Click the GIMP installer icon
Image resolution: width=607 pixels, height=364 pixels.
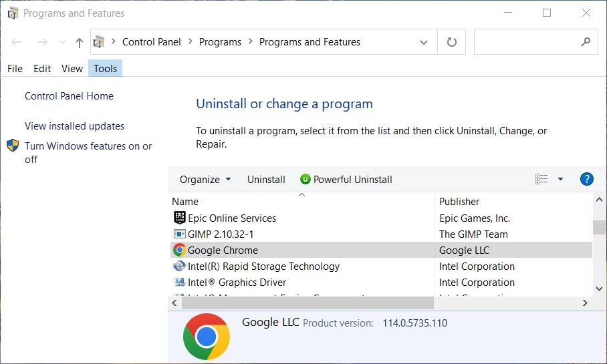[180, 234]
